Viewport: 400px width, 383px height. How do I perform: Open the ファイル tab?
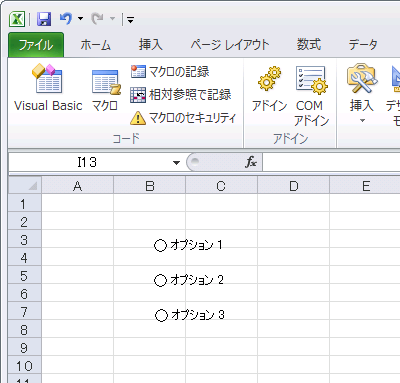pyautogui.click(x=36, y=45)
